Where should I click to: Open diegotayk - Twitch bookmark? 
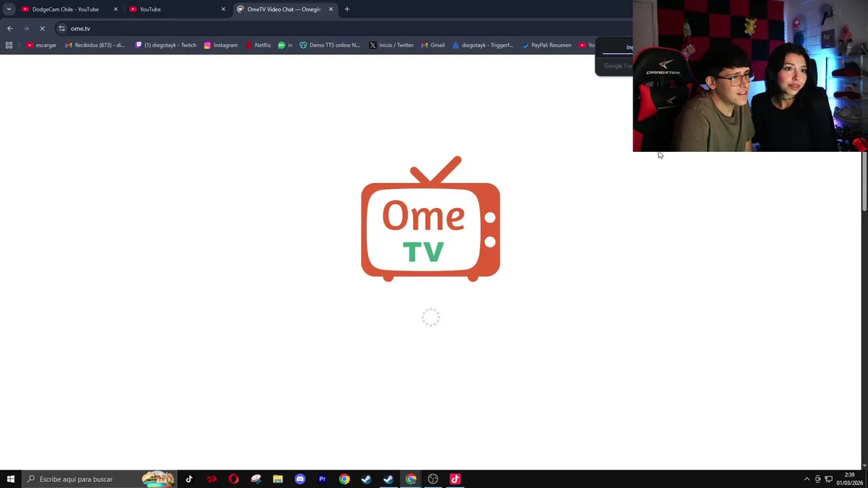coord(166,45)
